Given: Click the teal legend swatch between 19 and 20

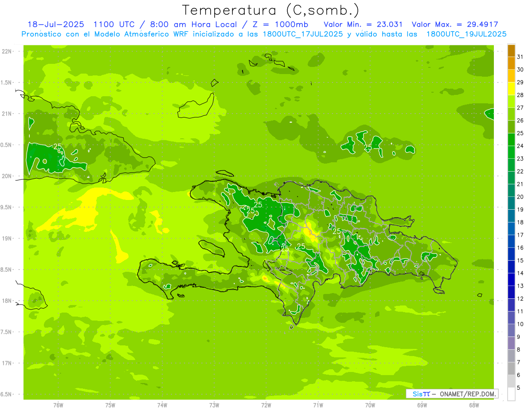Looking at the screenshot, I should tap(511, 203).
